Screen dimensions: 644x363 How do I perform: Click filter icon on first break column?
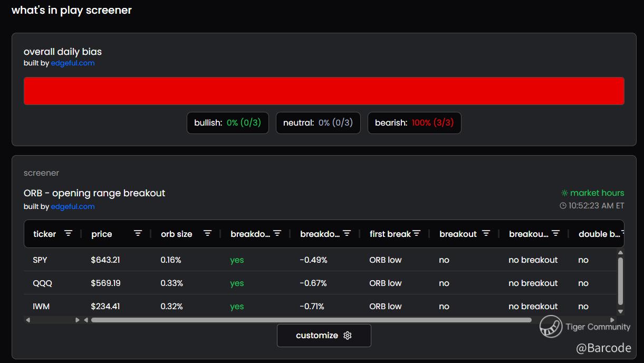click(x=417, y=233)
